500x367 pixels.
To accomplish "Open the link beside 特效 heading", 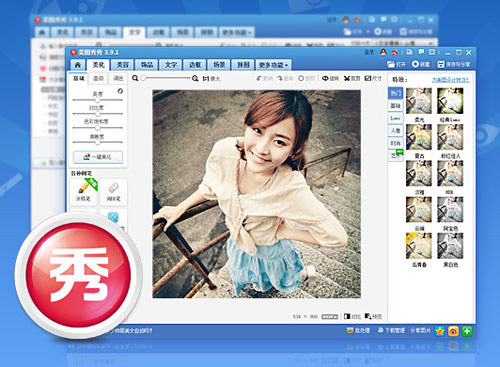I will click(x=450, y=80).
